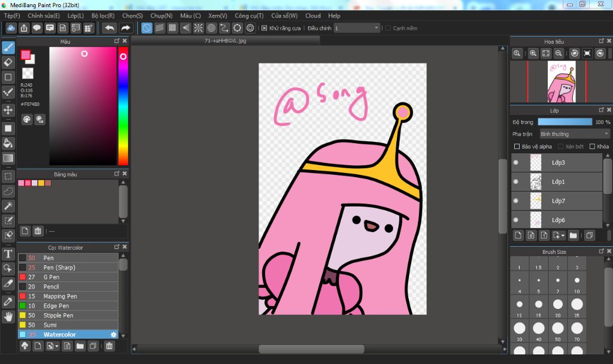Delete the selected brush with trash icon
Screen dimensions: 613x364
click(110, 346)
